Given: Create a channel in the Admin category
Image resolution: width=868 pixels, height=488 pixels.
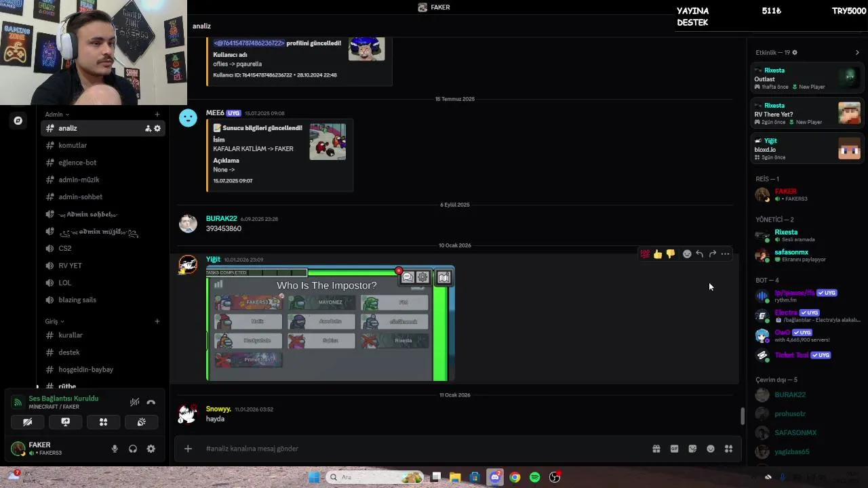Looking at the screenshot, I should point(157,115).
